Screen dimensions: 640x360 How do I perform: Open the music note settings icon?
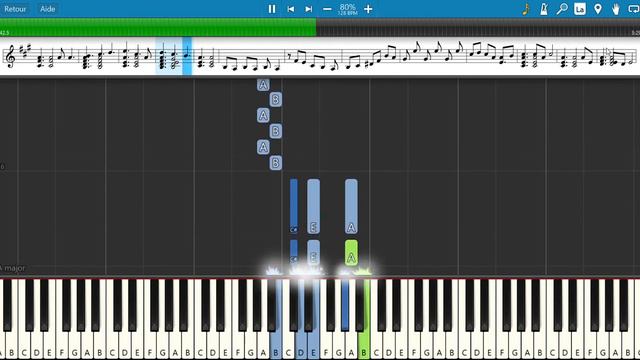point(526,9)
